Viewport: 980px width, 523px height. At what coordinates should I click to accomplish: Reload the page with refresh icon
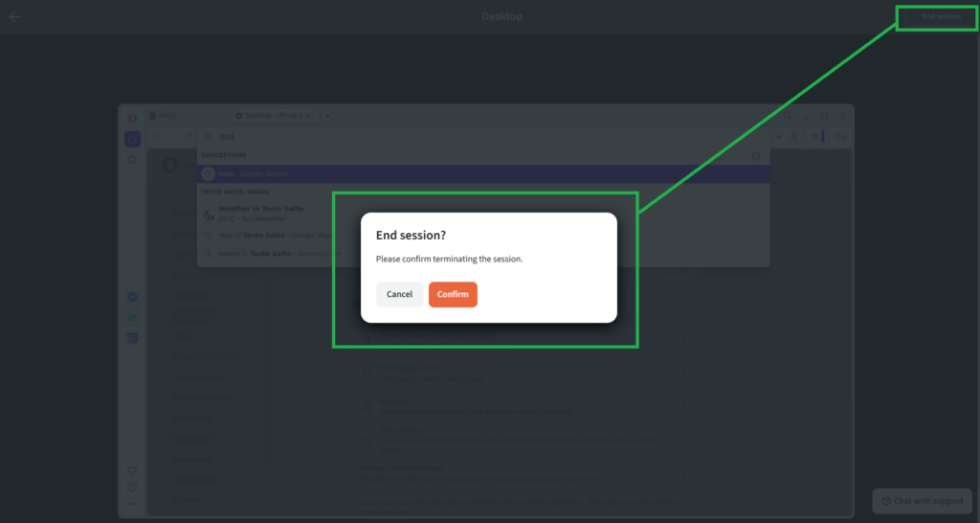(189, 137)
